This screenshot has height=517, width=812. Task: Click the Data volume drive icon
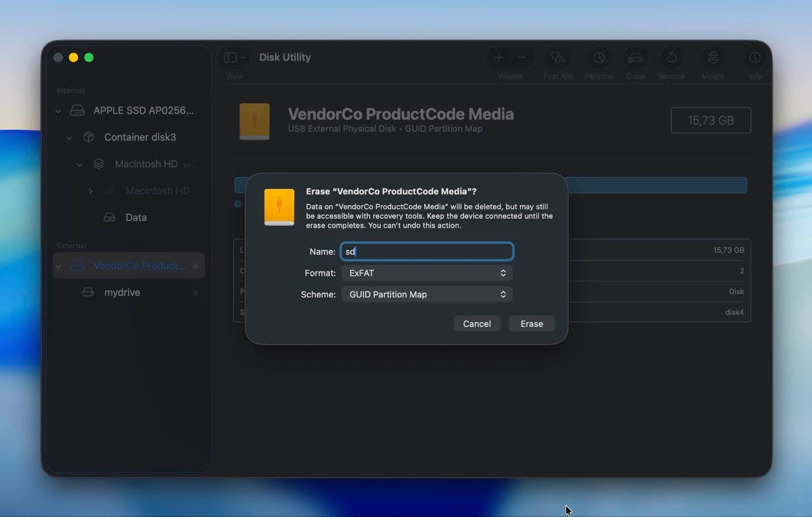[110, 217]
